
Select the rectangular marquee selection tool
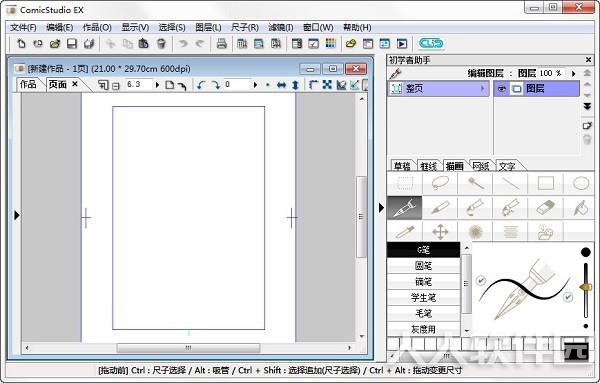tap(405, 183)
